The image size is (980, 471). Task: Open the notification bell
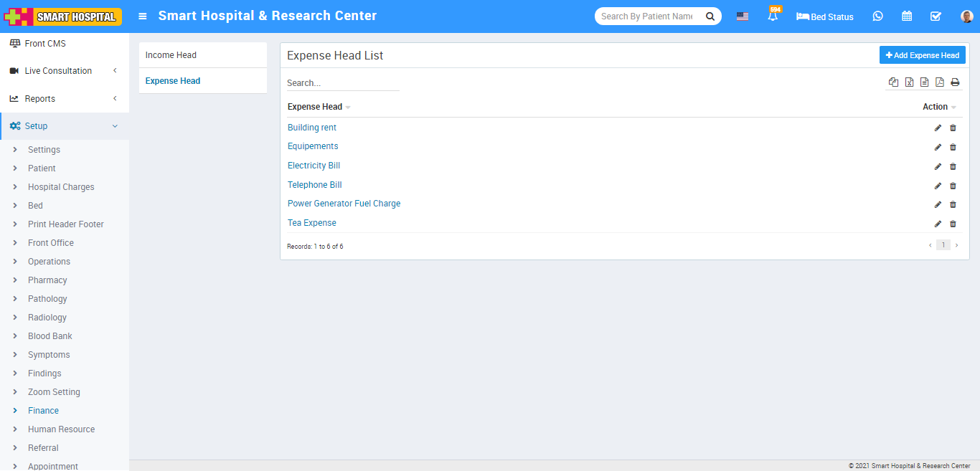773,16
